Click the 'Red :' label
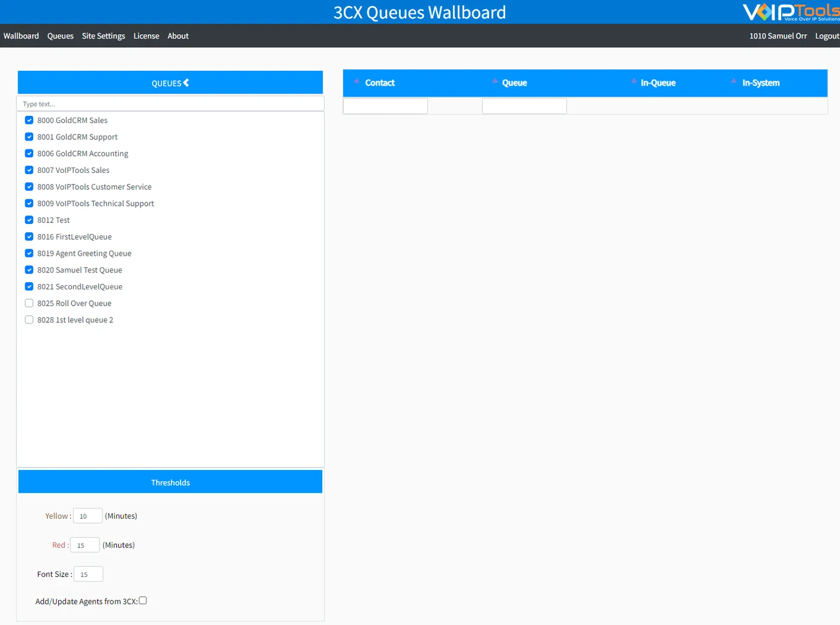840x625 pixels. [61, 545]
